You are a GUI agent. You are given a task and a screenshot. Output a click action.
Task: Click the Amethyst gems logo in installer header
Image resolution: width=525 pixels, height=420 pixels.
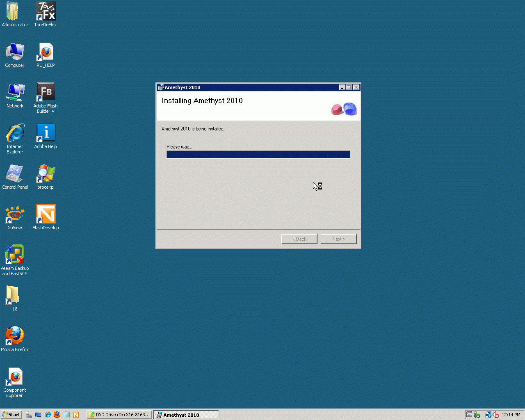point(344,109)
